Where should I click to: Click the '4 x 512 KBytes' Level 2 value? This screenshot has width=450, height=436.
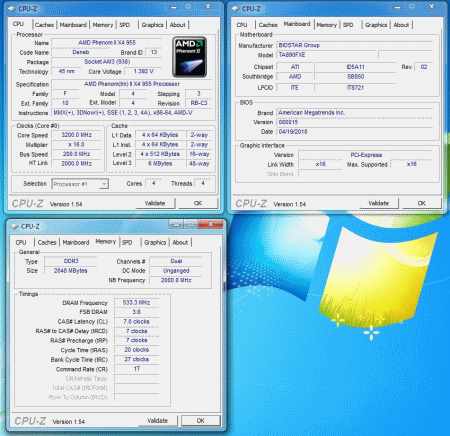point(160,154)
